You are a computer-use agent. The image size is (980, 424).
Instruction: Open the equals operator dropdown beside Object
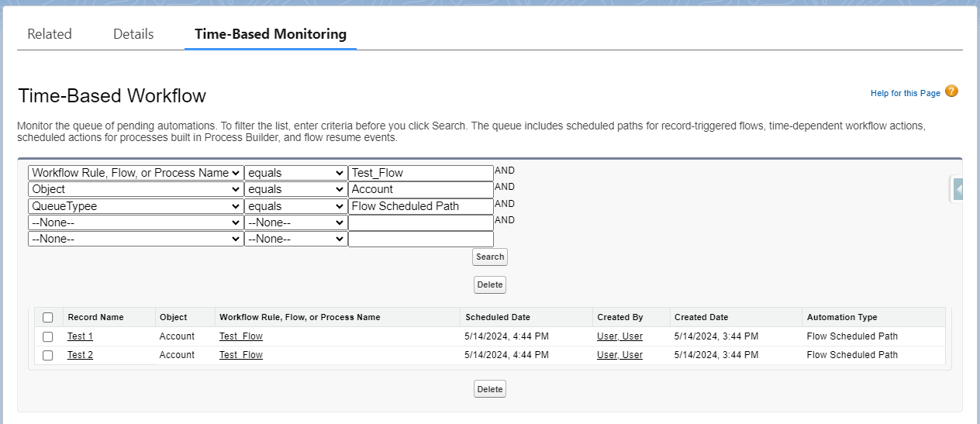point(295,189)
